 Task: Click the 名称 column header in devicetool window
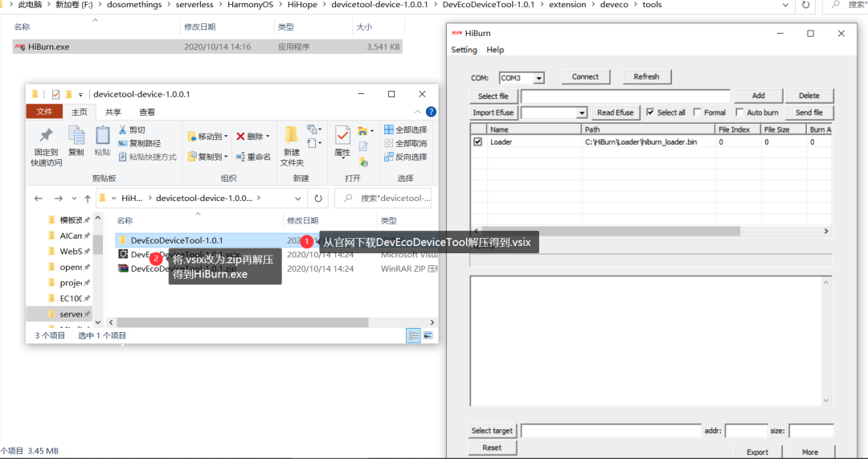point(125,220)
